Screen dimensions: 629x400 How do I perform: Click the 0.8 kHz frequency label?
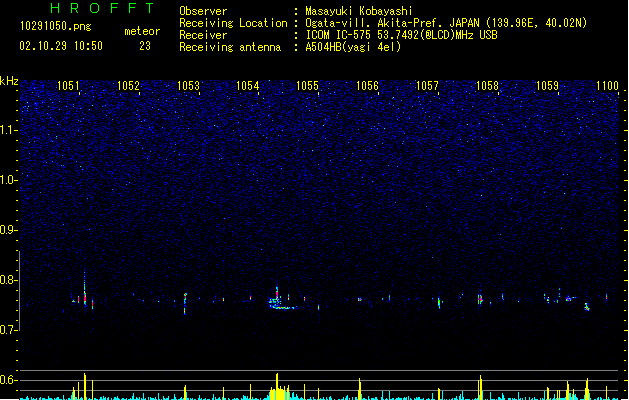tap(8, 280)
